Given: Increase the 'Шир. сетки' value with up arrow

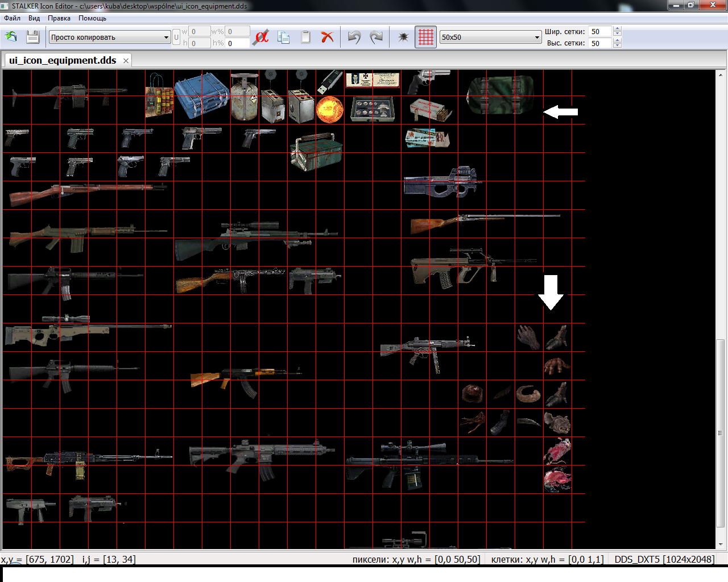Looking at the screenshot, I should [618, 29].
